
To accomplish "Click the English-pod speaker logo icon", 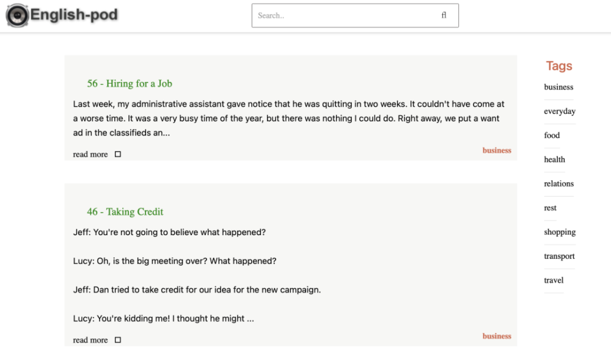I will (17, 15).
